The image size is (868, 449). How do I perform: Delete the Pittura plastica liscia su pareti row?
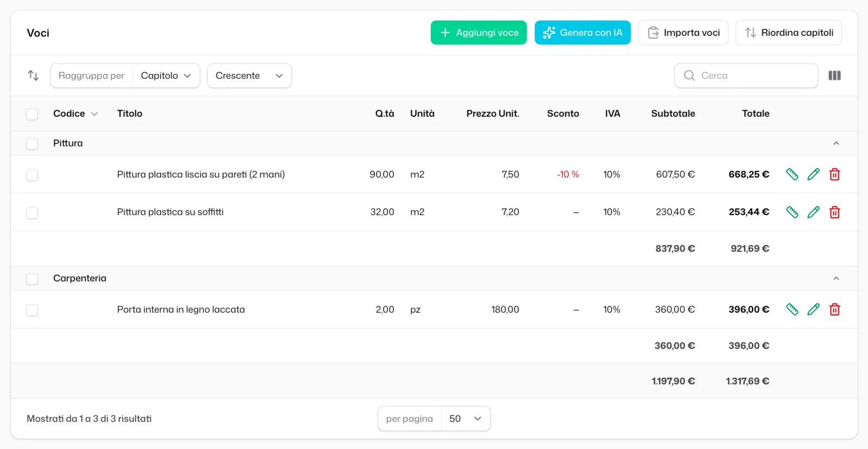[834, 174]
